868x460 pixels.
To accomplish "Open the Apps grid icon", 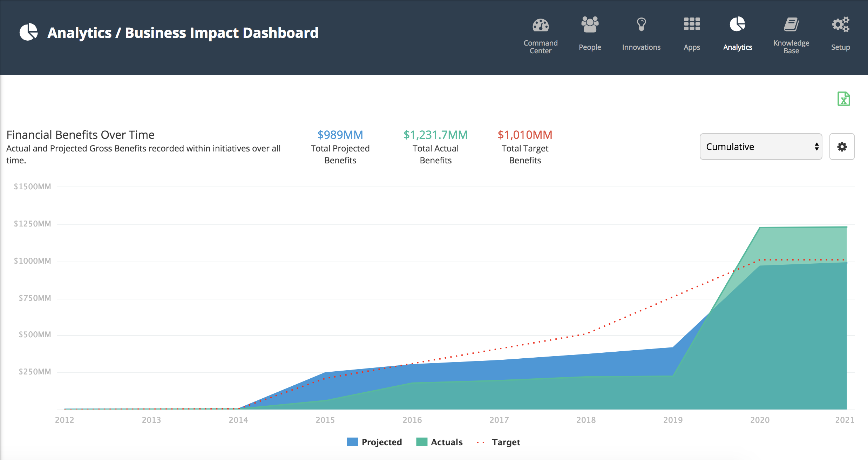I will point(692,24).
